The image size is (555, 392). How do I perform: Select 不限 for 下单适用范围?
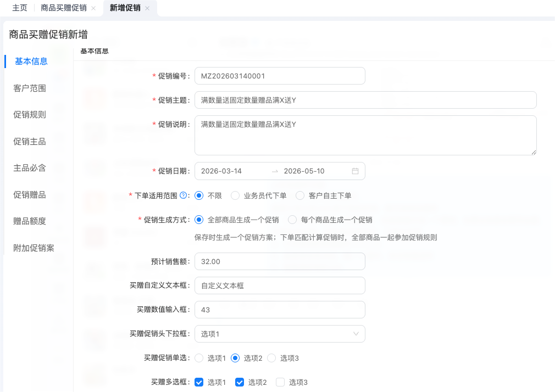[x=199, y=195]
